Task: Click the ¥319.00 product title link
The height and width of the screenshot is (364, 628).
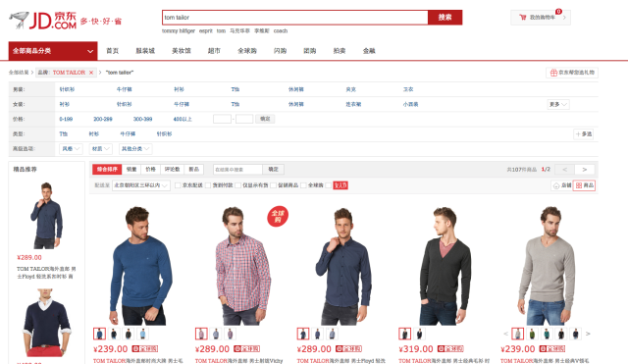Action: [x=445, y=361]
